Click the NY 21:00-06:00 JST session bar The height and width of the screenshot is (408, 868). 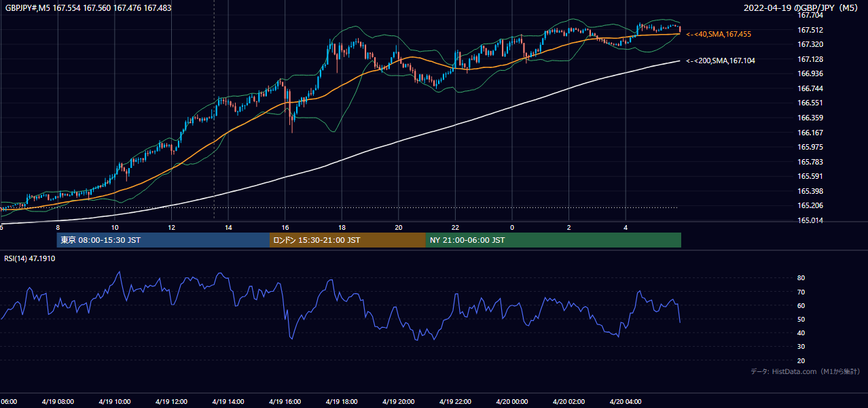point(554,240)
